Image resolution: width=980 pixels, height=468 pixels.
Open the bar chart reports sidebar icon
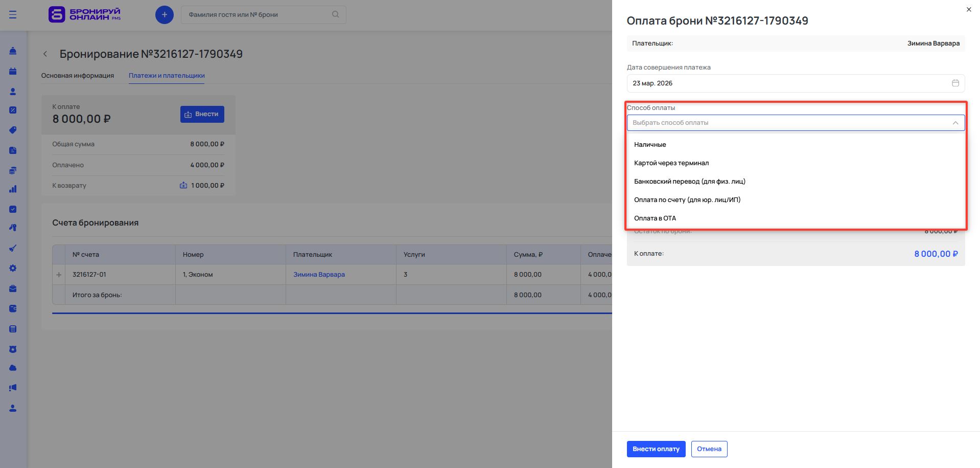click(x=13, y=189)
